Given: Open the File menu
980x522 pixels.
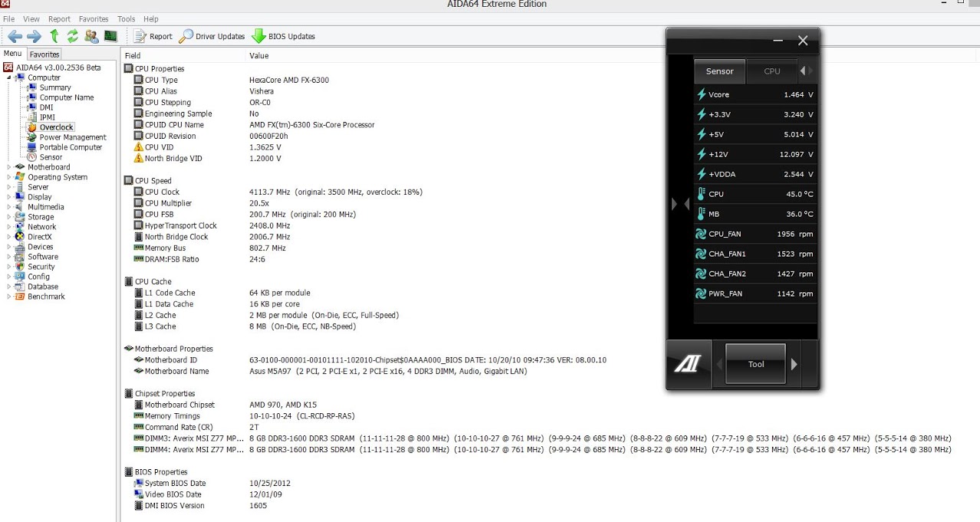Looking at the screenshot, I should point(8,18).
